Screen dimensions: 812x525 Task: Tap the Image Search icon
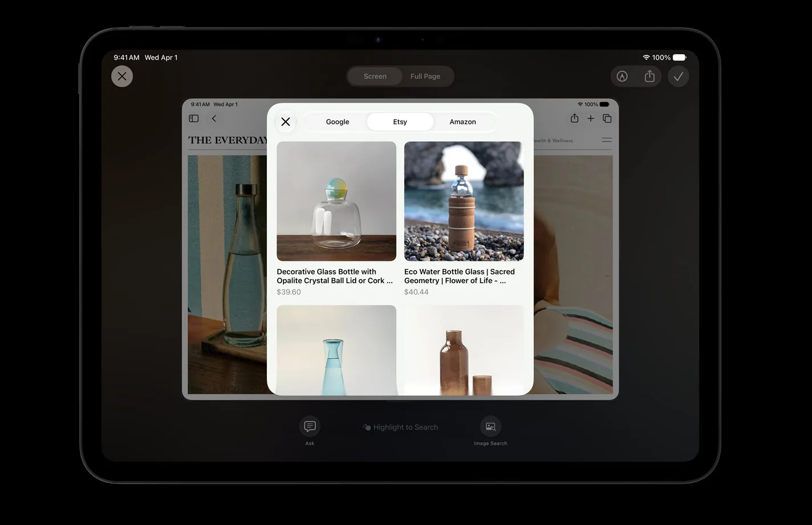tap(490, 426)
